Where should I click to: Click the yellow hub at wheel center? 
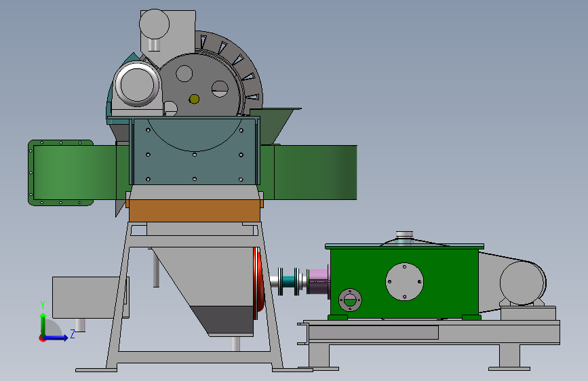pyautogui.click(x=194, y=99)
